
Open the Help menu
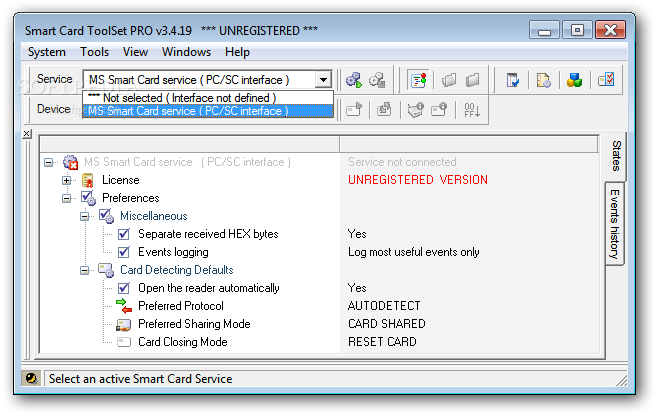pos(237,52)
